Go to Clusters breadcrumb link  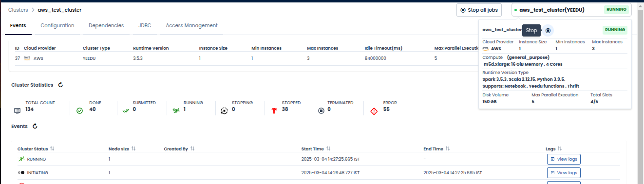coord(18,10)
